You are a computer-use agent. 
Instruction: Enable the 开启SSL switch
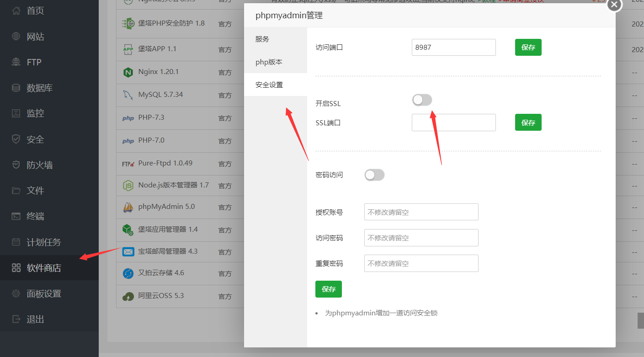(x=422, y=100)
